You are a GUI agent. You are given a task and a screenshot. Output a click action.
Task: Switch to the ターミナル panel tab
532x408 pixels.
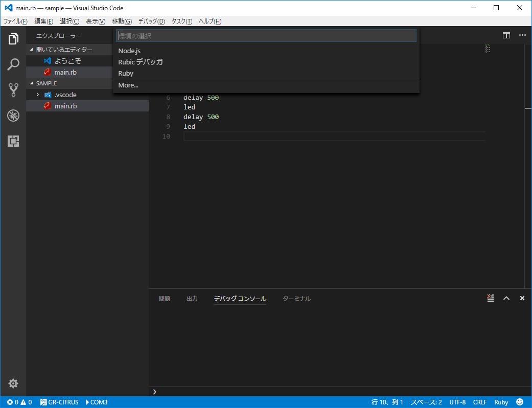[296, 299]
